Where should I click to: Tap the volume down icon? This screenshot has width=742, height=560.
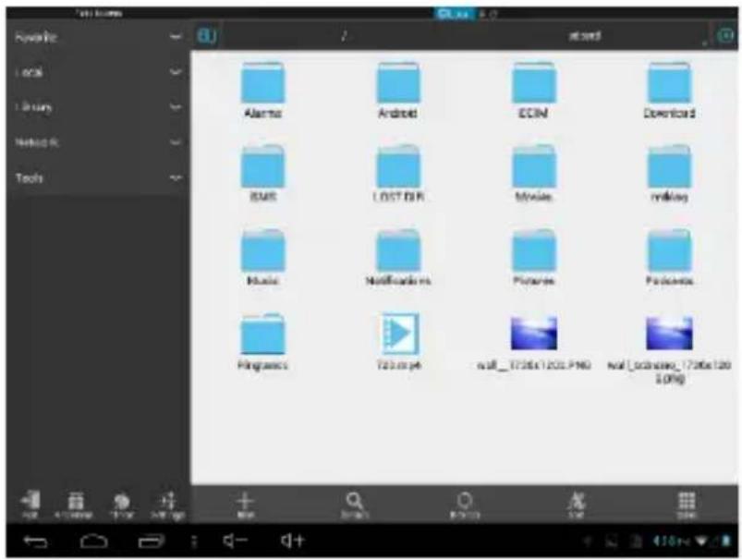tap(236, 541)
